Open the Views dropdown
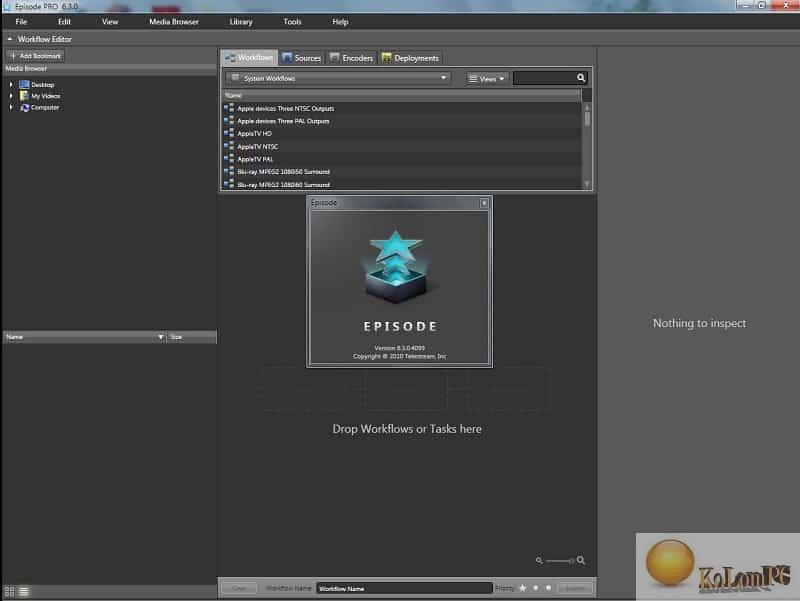 [486, 79]
